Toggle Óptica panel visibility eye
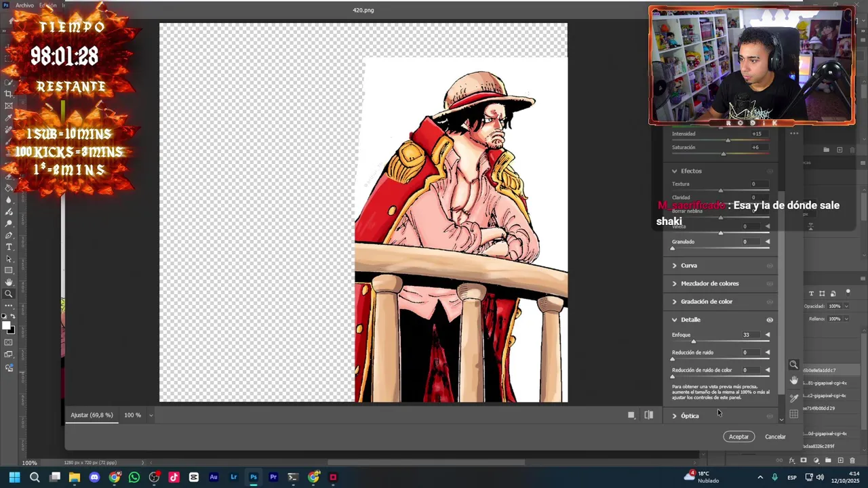Screen dimensions: 868x488 pos(770,416)
